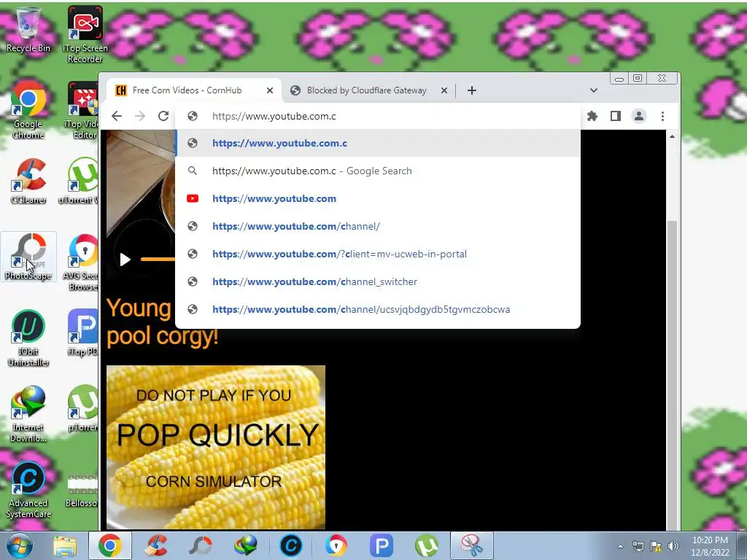The height and width of the screenshot is (560, 747).
Task: Open the network tray icon
Action: (x=638, y=546)
